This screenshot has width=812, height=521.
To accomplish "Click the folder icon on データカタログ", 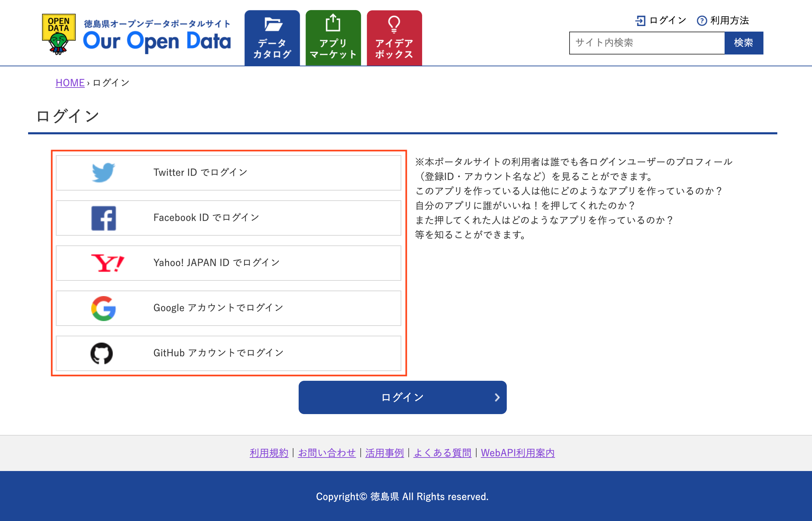I will click(x=273, y=24).
